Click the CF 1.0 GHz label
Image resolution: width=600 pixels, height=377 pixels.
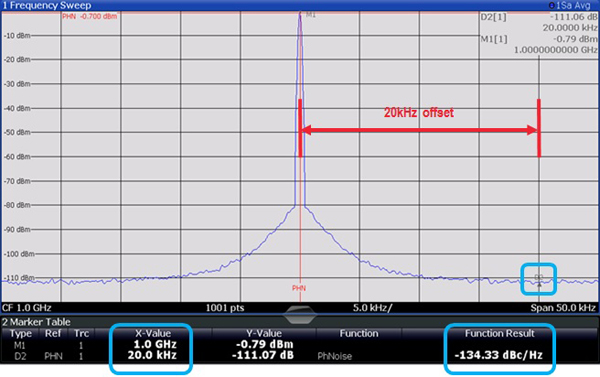point(26,308)
